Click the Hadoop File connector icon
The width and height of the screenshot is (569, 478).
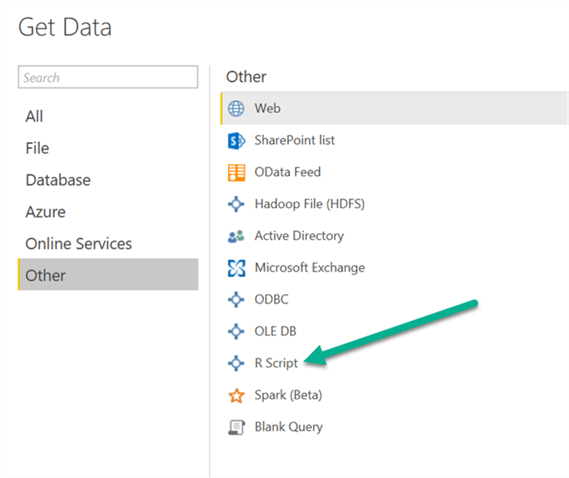236,204
